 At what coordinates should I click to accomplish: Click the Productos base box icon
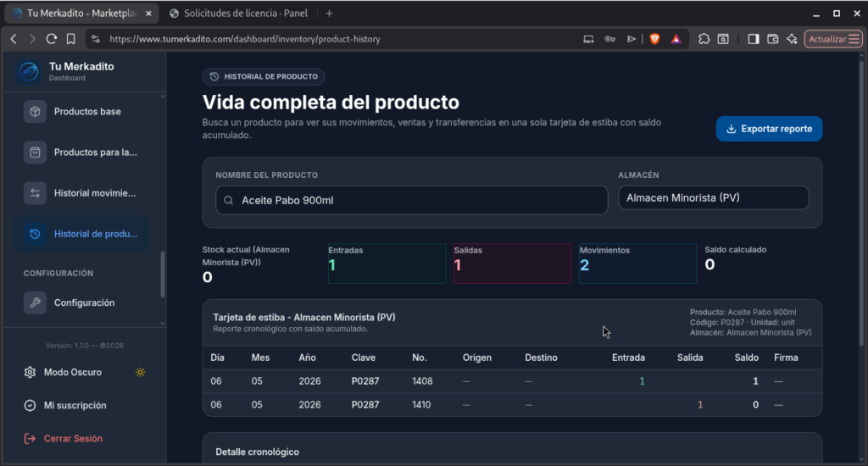coord(35,112)
